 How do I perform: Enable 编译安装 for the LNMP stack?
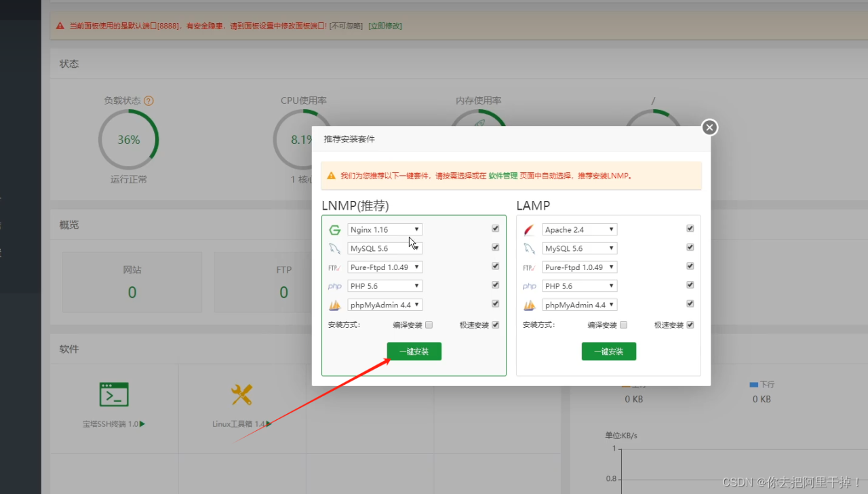tap(429, 324)
